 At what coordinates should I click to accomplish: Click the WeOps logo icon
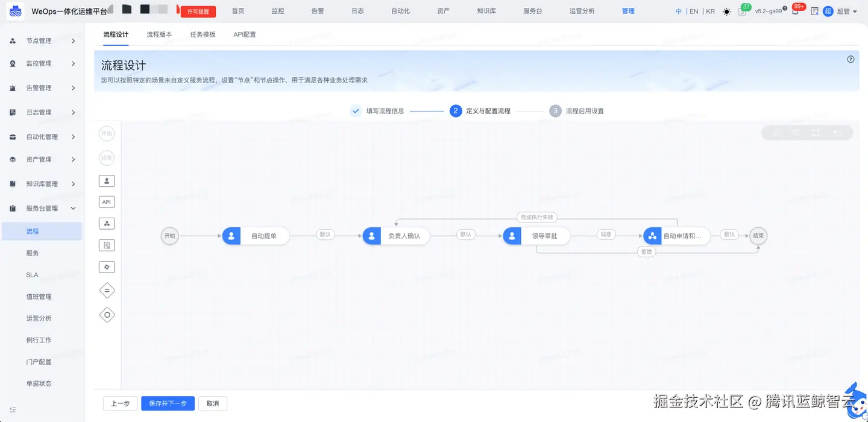tap(16, 11)
